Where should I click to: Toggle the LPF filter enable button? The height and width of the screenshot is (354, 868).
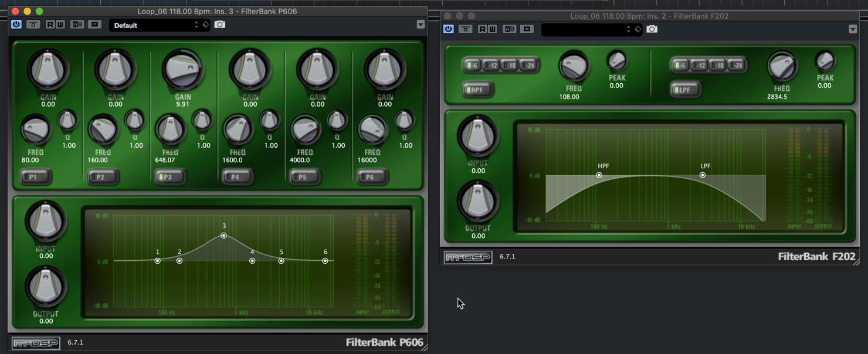click(x=685, y=90)
